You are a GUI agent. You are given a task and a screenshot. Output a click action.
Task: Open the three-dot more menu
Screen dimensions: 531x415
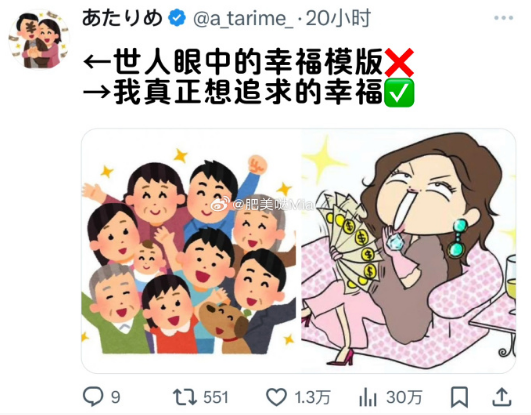504,18
